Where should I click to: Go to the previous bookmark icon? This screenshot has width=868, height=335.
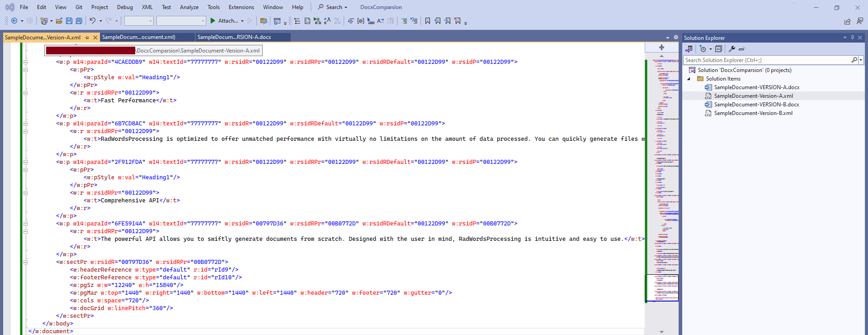click(438, 21)
